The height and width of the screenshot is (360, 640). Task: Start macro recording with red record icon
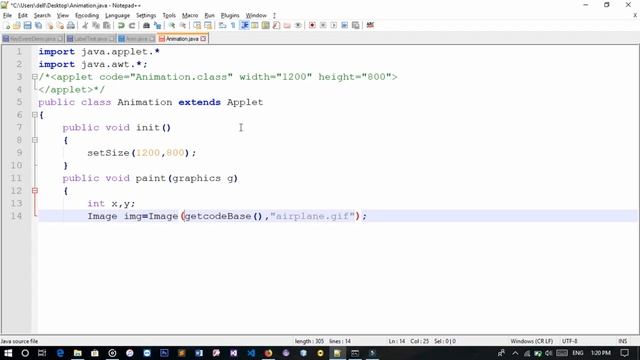coord(312,25)
